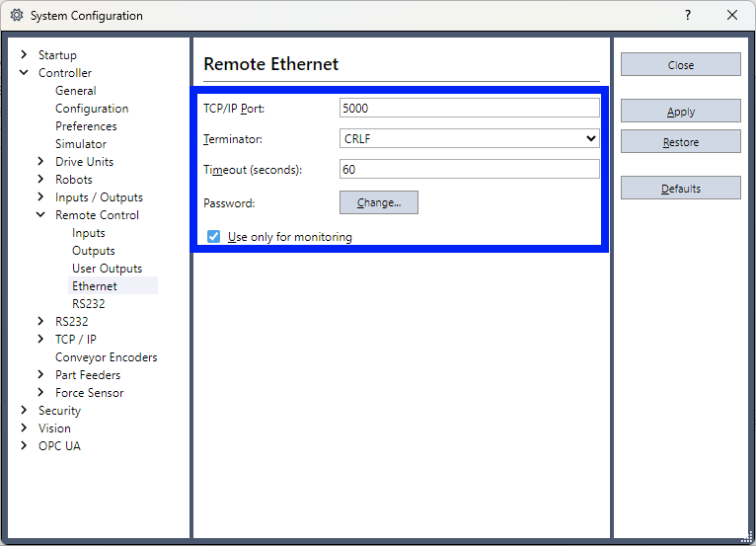The height and width of the screenshot is (546, 756).
Task: Select the Force Sensor label
Action: coord(89,393)
